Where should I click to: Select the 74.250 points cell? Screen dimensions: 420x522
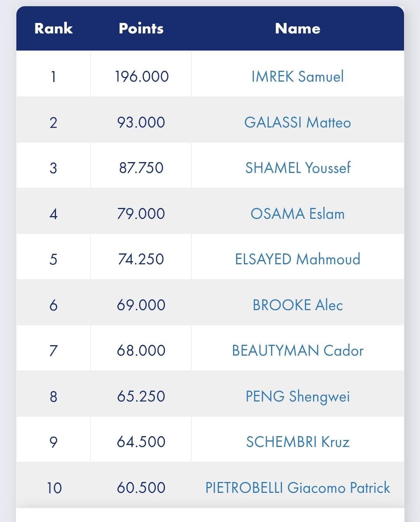click(x=141, y=257)
